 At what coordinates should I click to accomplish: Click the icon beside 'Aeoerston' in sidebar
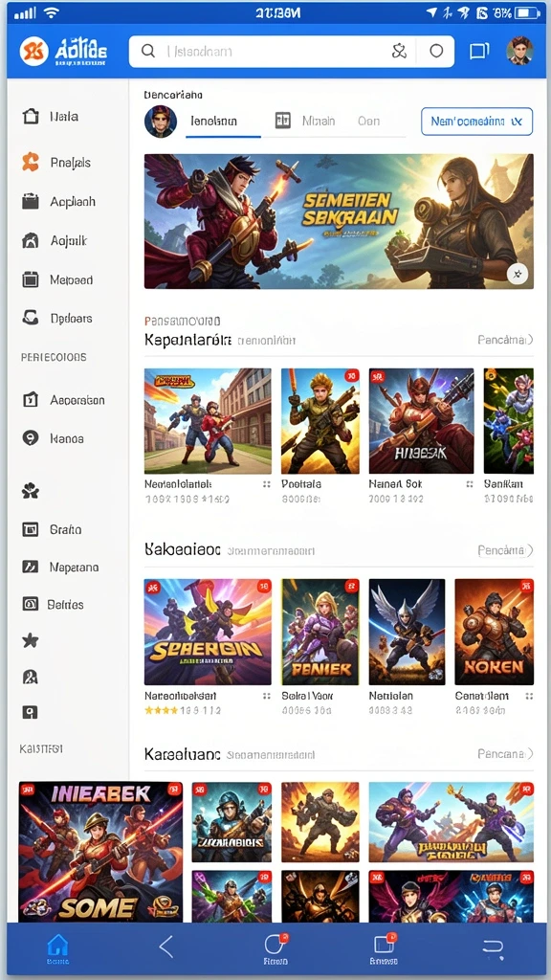click(30, 400)
